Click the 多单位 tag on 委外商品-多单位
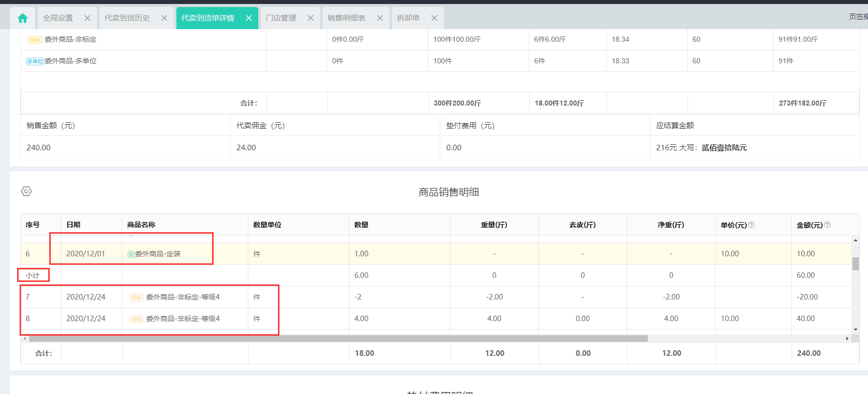The image size is (868, 394). click(x=35, y=61)
